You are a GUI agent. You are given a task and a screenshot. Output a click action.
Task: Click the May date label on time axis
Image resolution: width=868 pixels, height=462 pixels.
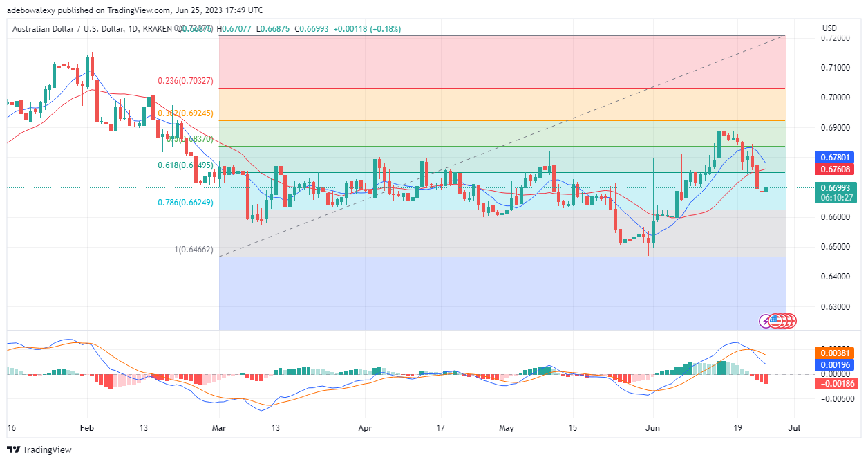(x=507, y=429)
